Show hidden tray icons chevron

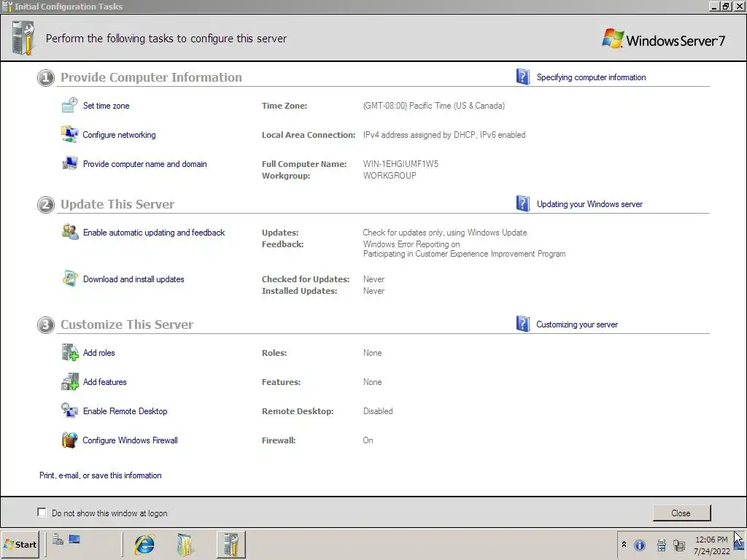[624, 544]
